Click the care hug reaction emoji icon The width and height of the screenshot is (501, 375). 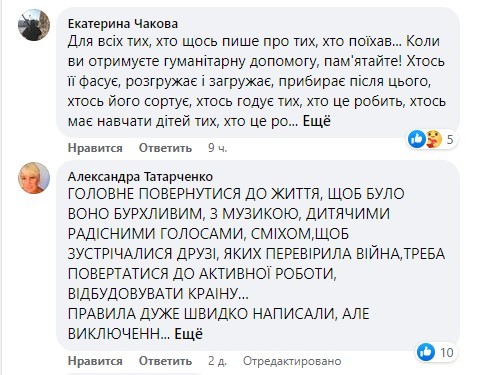[434, 139]
